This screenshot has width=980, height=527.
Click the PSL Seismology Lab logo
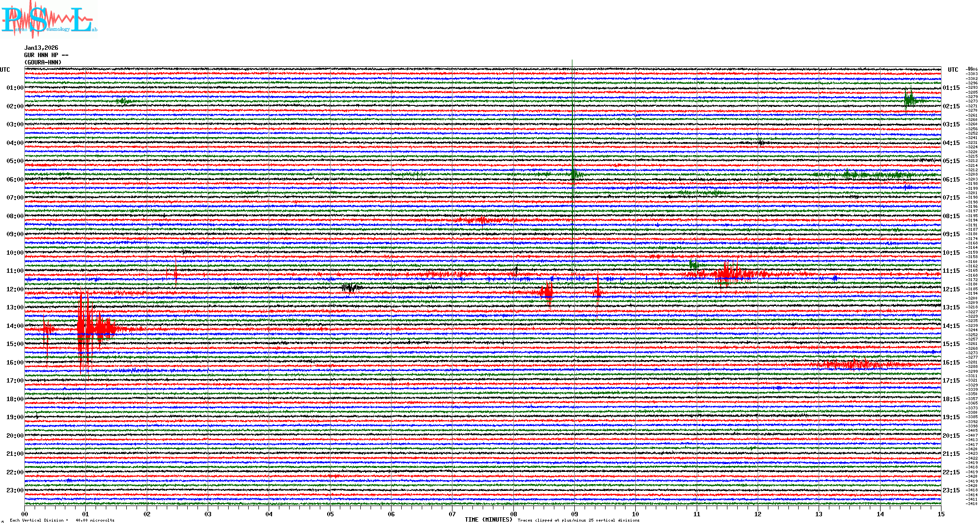pos(49,20)
